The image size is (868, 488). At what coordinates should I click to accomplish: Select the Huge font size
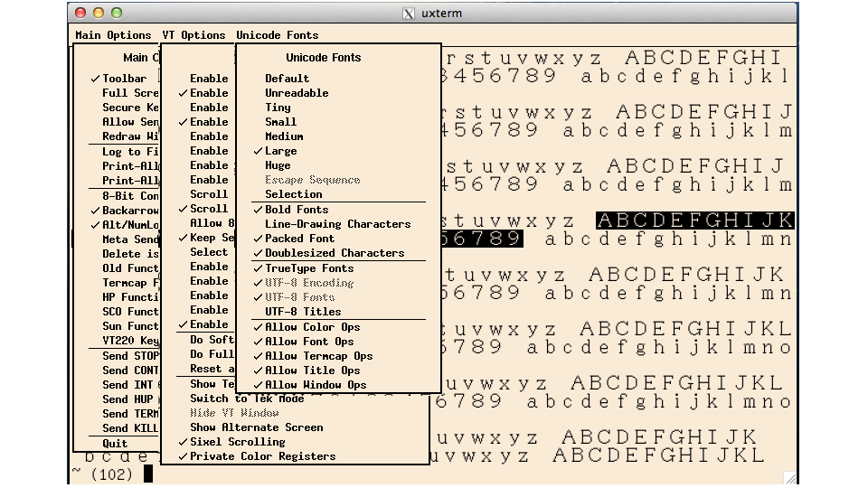click(x=278, y=165)
